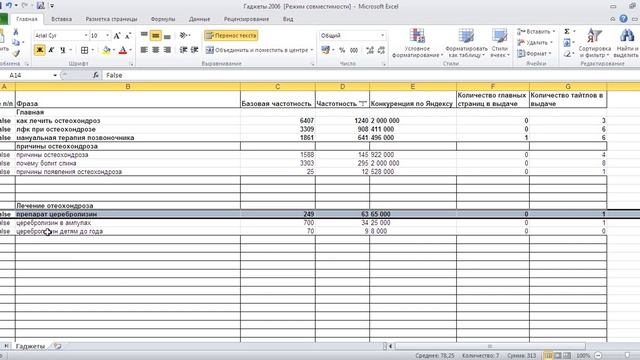This screenshot has width=640, height=360.
Task: Select the Гаджеты sheet tab
Action: click(30, 346)
